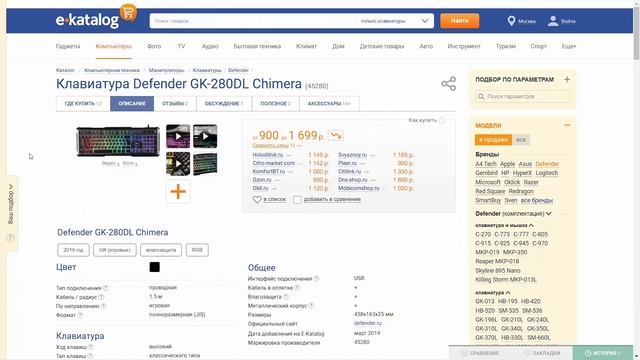
Task: Open help icon for Формат
Action: point(80,315)
